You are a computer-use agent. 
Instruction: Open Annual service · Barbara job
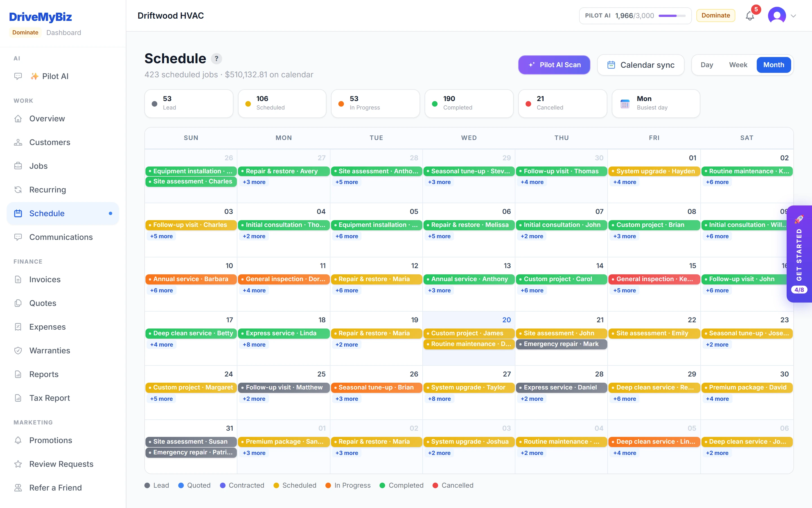pyautogui.click(x=191, y=279)
